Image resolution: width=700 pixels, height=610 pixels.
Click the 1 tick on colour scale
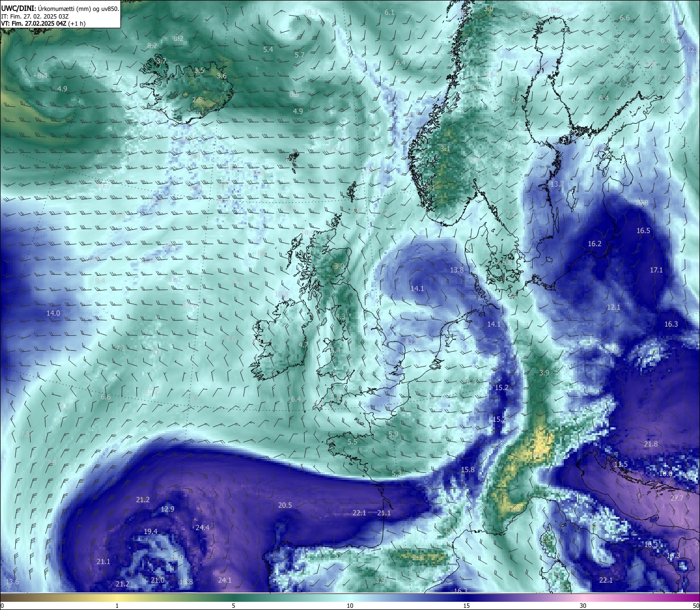coord(117,606)
